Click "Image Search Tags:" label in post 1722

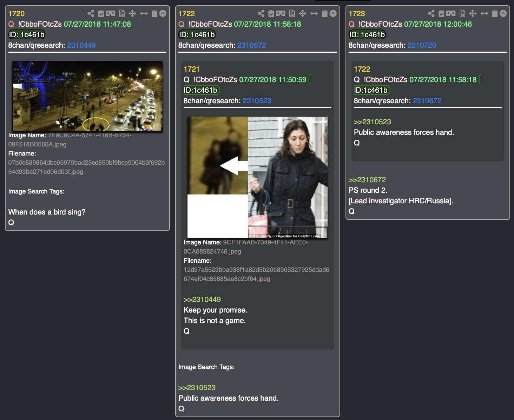point(206,367)
